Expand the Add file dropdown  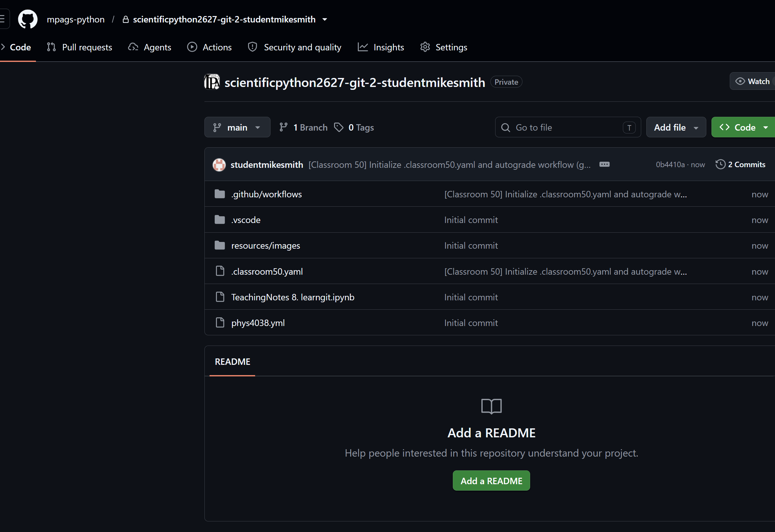[676, 127]
